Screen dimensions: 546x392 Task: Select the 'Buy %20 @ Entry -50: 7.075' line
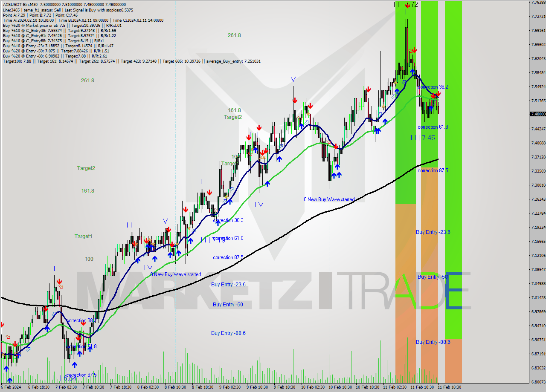click(55, 51)
